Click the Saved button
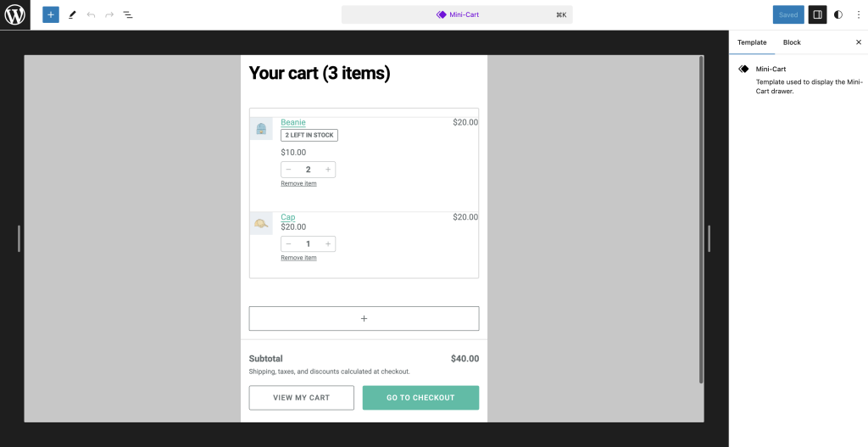This screenshot has width=868, height=447. point(788,14)
